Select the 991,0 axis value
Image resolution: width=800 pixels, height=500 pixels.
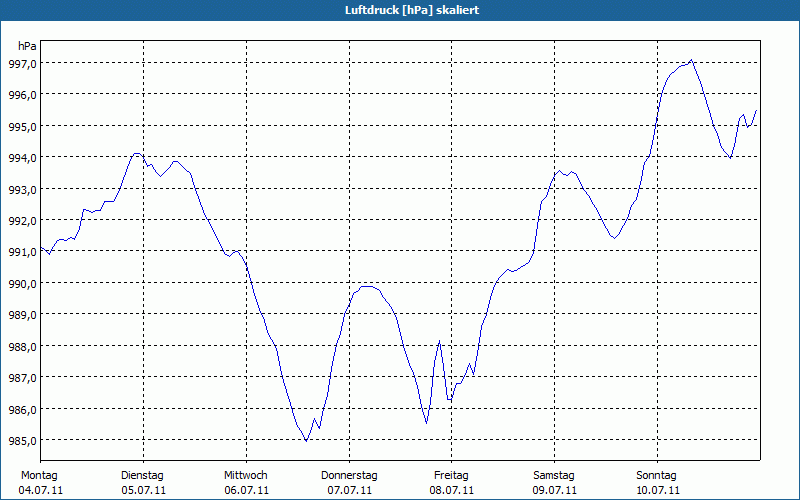pyautogui.click(x=22, y=252)
